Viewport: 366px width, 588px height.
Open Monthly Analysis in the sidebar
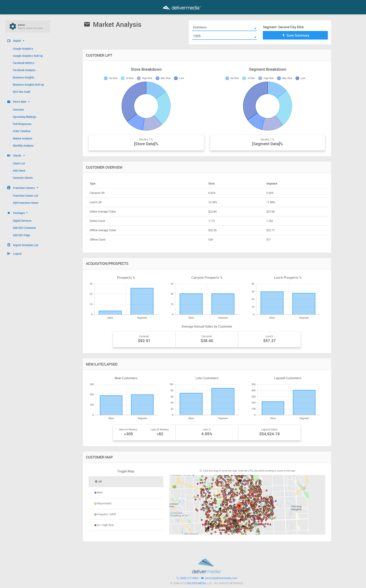[23, 146]
